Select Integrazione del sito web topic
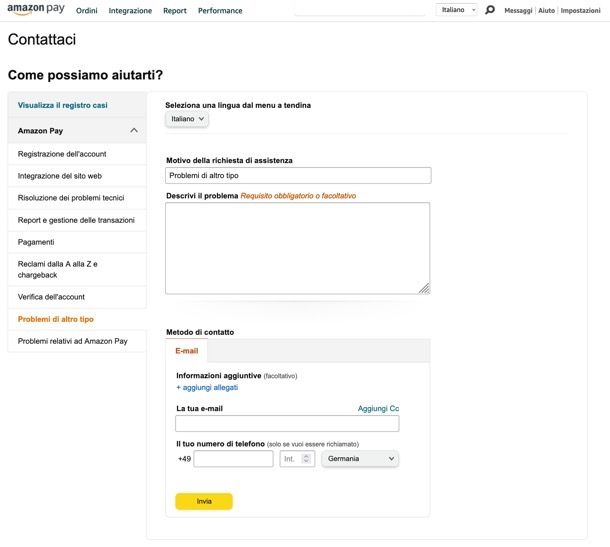This screenshot has height=547, width=610. 77,176
